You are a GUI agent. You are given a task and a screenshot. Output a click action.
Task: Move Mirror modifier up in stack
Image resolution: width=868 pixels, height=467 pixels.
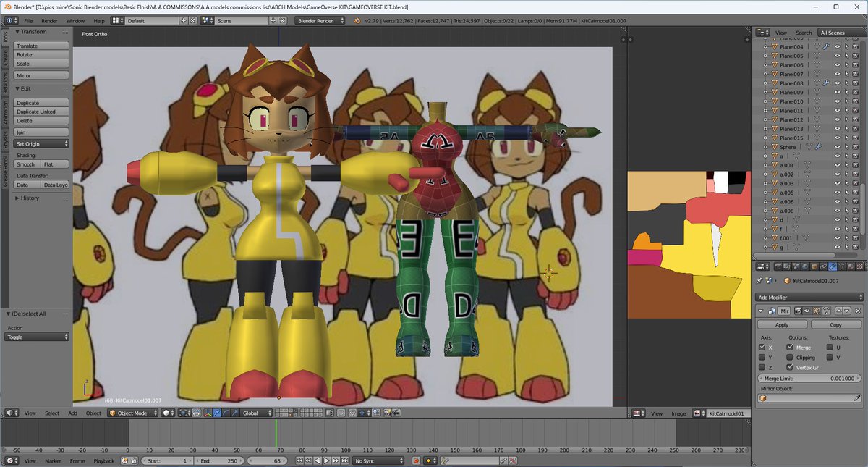[x=838, y=311]
